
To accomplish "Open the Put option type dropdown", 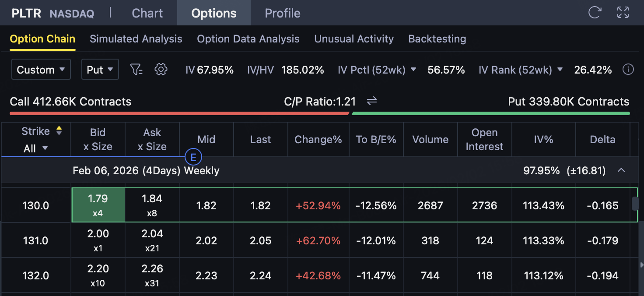I will click(100, 70).
